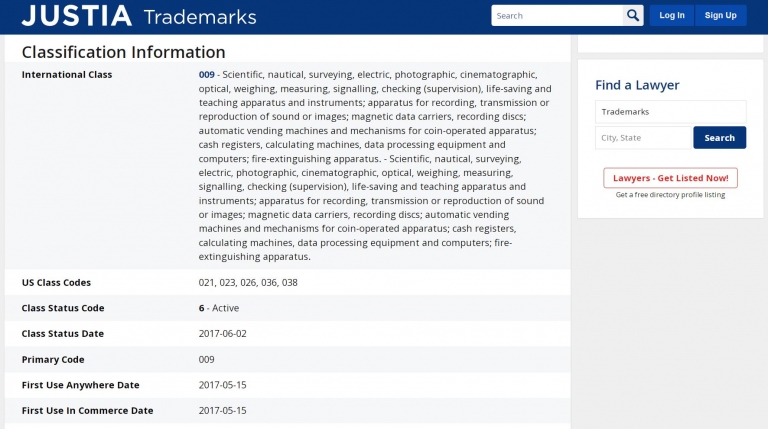Screen dimensions: 768x429
Task: Select the Primary Code label
Action: (x=53, y=359)
